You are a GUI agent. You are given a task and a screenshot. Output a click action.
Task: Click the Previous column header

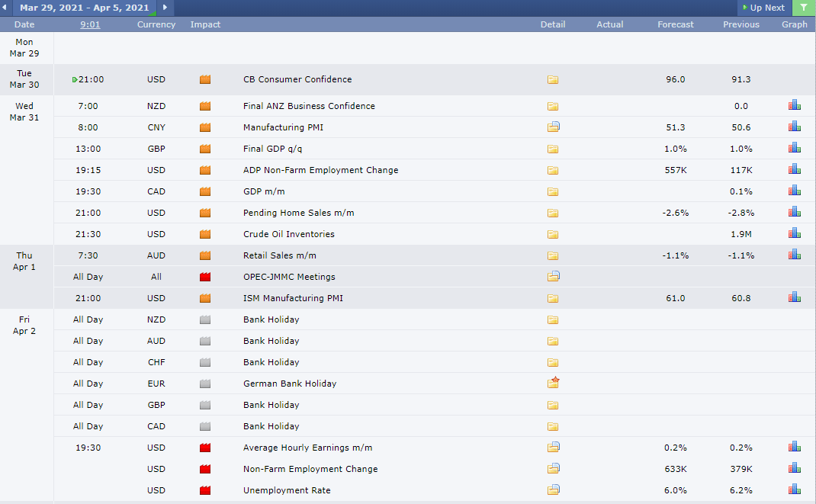(x=741, y=24)
